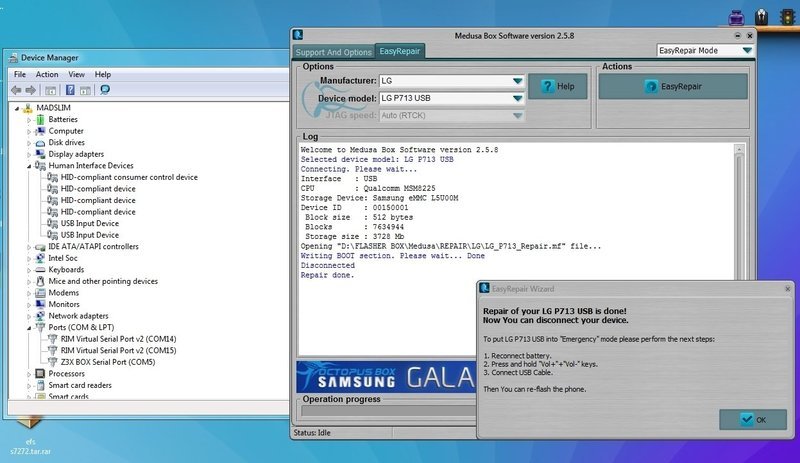Viewport: 800px width, 463px height.
Task: Click the Octopus Box Samsung banner
Action: 386,377
